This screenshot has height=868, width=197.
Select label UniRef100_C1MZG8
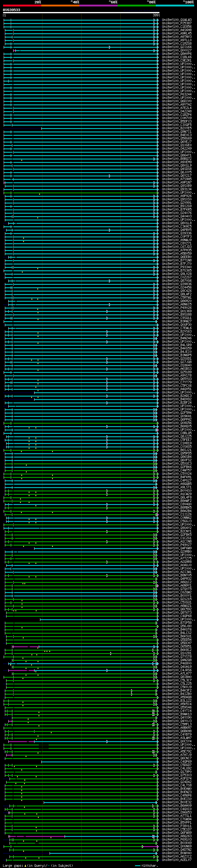click(177, 43)
